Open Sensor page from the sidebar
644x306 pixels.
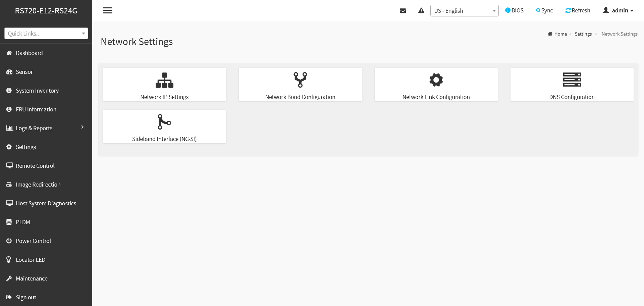click(x=24, y=72)
